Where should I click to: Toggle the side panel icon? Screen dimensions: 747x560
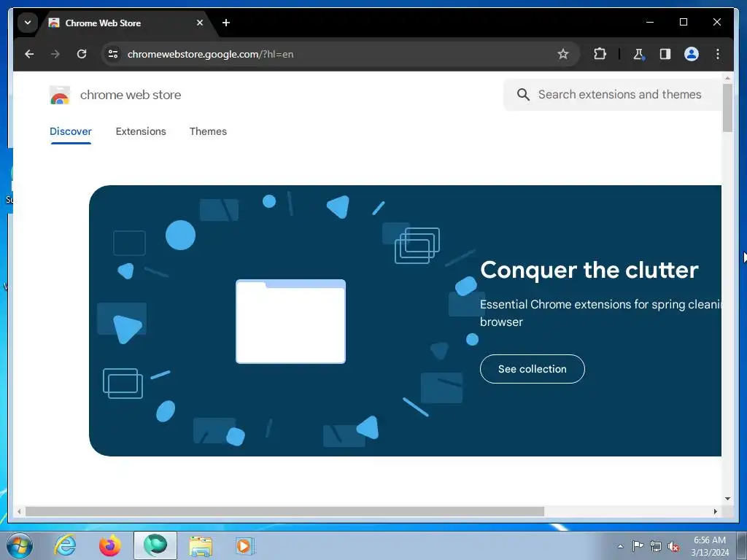665,54
